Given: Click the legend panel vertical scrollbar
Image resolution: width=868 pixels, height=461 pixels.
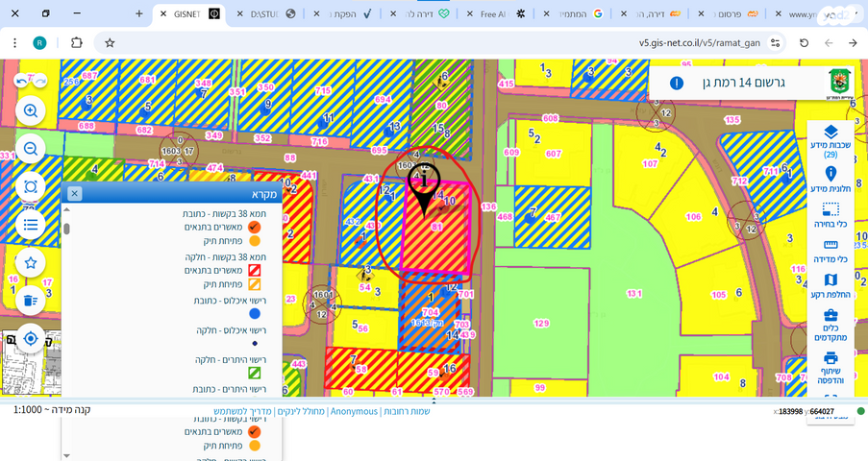Looking at the screenshot, I should pos(66,229).
